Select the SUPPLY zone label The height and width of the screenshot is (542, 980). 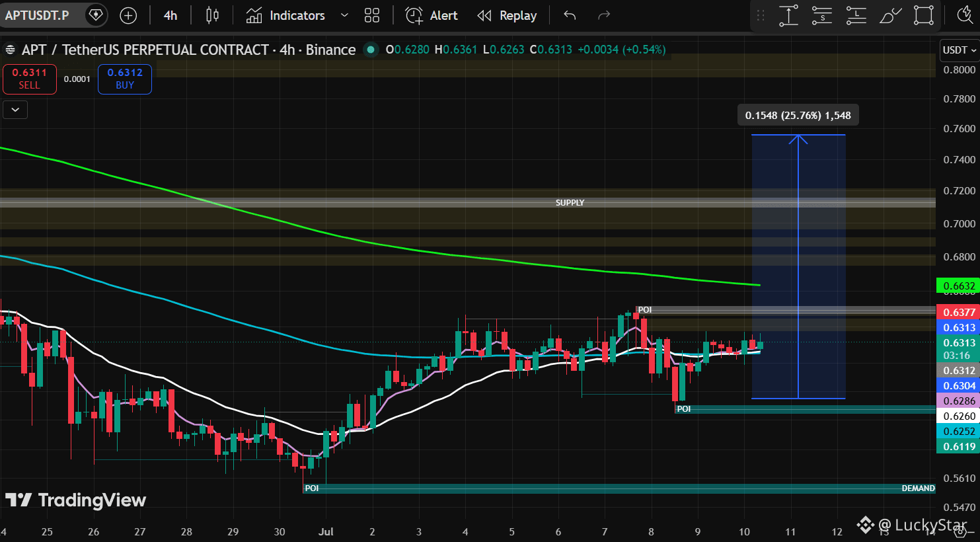click(x=570, y=203)
